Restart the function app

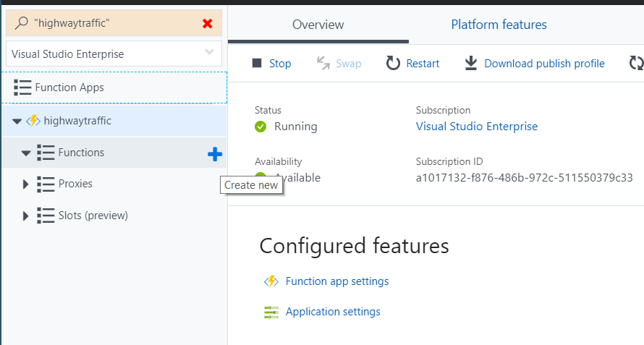click(x=423, y=63)
